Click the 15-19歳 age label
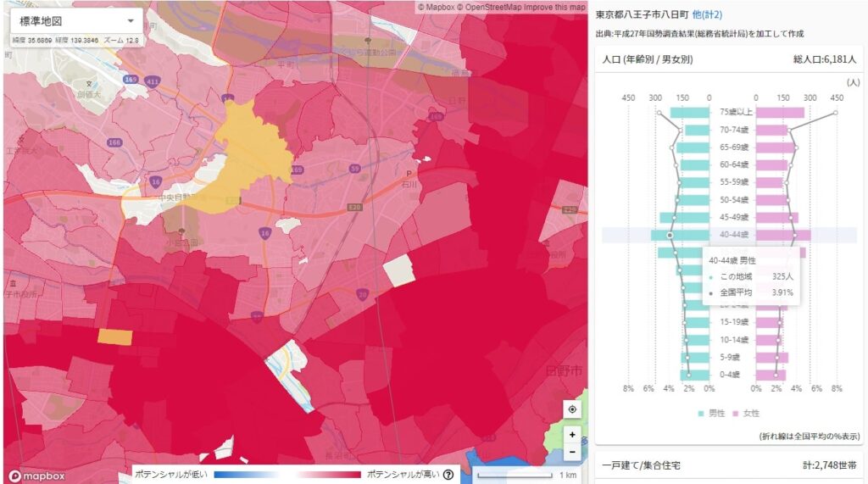This screenshot has height=484, width=868. pos(733,322)
